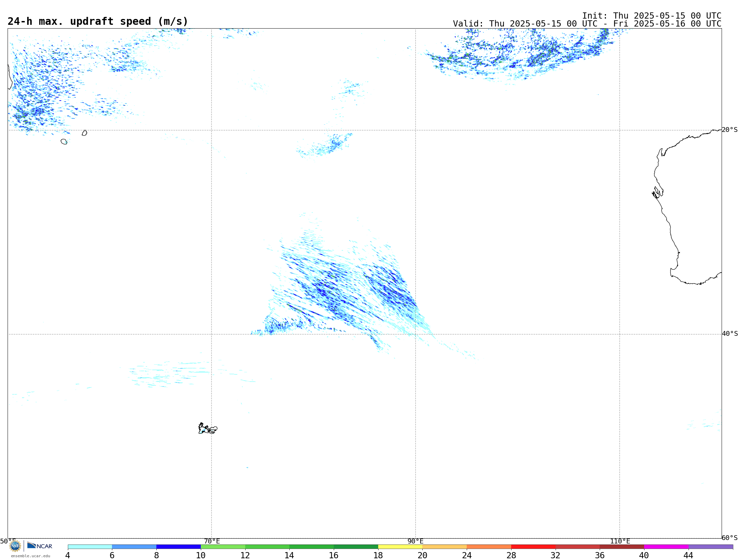Click the bright red 28–32 colorbar segment
Image resolution: width=744 pixels, height=560 pixels.
534,547
